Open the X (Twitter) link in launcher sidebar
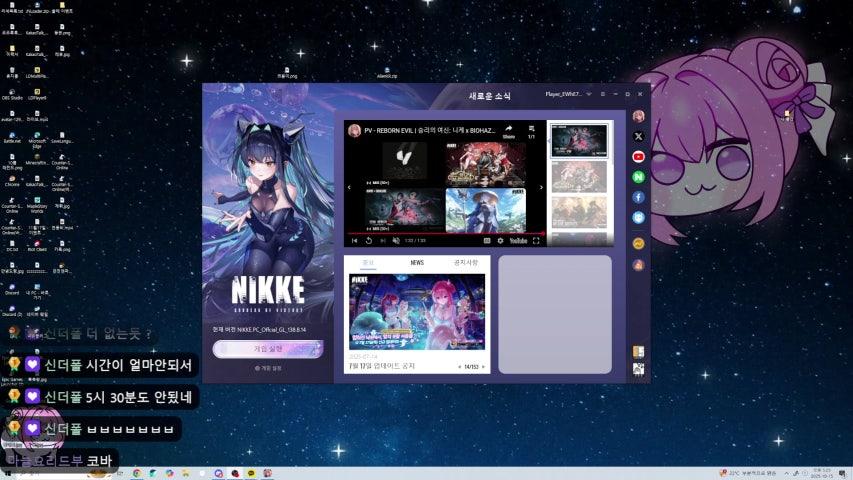853x480 pixels. pos(638,137)
